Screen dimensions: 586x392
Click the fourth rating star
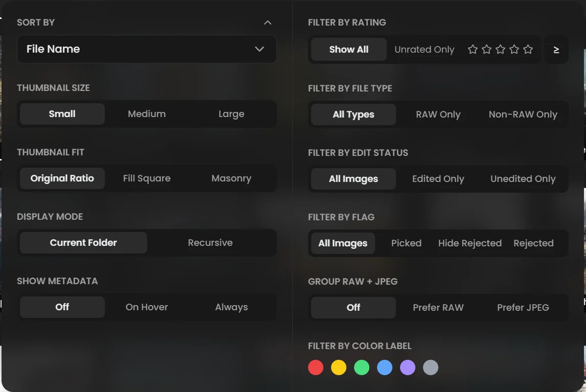click(x=514, y=50)
